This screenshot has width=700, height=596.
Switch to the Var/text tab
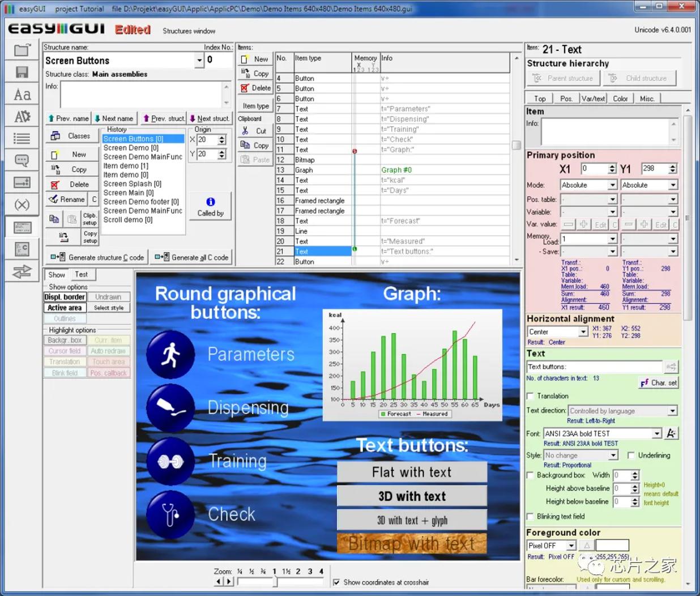(593, 99)
